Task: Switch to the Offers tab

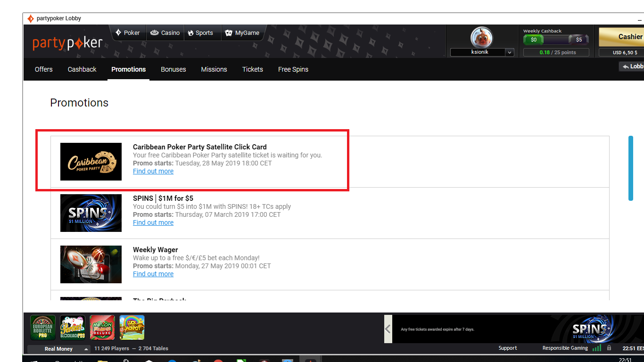Action: [44, 69]
